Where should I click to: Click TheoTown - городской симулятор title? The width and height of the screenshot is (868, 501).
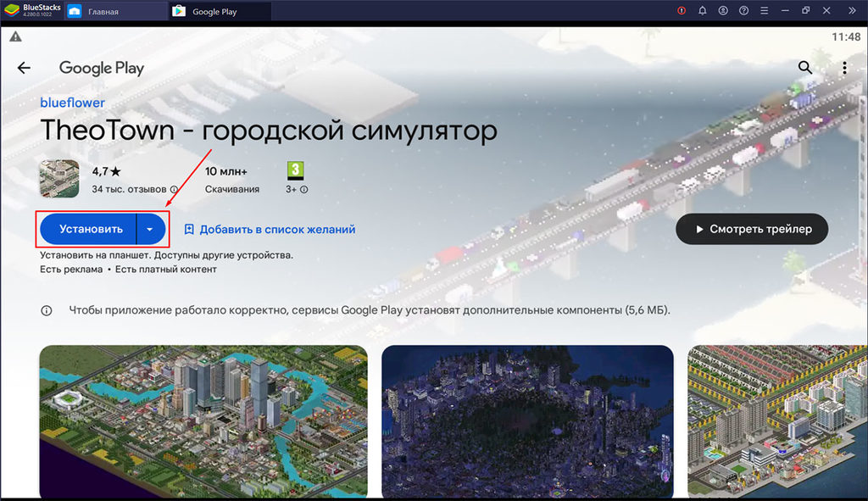(x=269, y=131)
